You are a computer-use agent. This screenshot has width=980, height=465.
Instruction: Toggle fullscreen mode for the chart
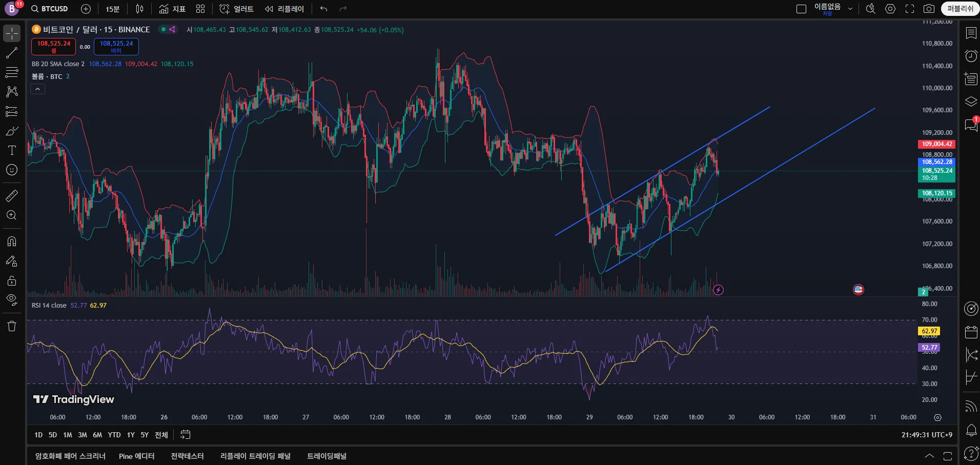910,9
